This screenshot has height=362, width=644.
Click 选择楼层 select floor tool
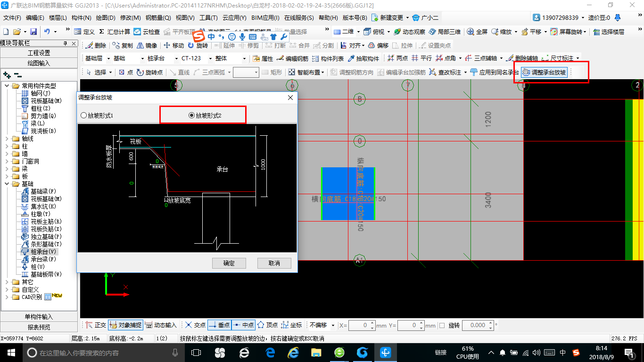click(609, 32)
